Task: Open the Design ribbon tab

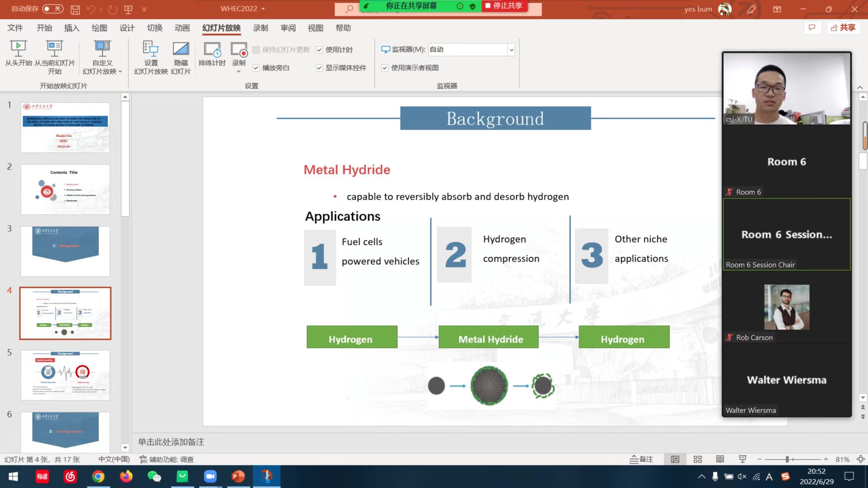Action: tap(127, 28)
